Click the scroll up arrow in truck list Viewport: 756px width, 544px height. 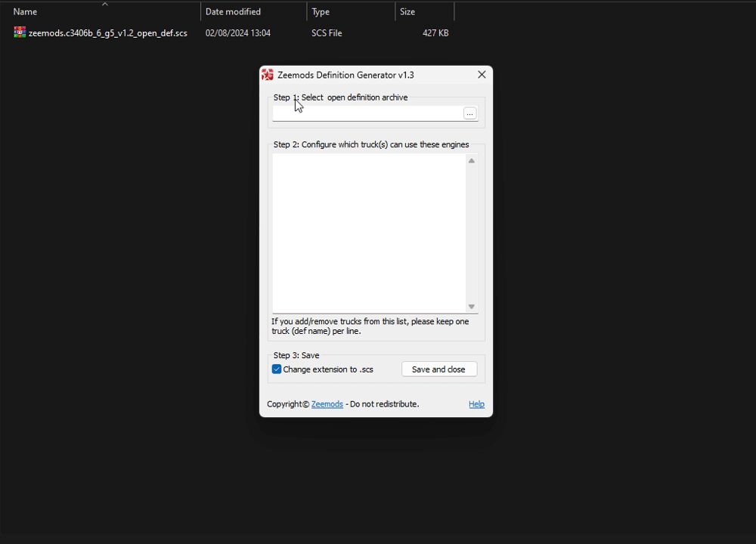point(472,161)
